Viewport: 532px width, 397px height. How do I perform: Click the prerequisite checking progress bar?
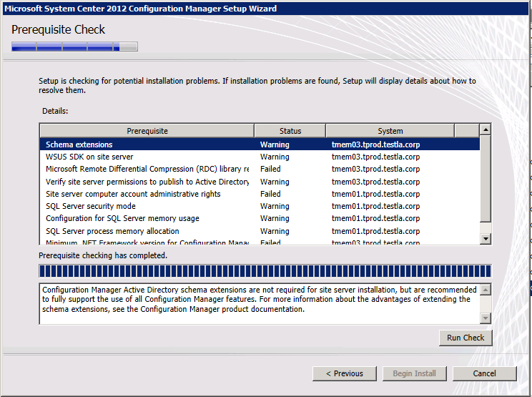pos(265,271)
